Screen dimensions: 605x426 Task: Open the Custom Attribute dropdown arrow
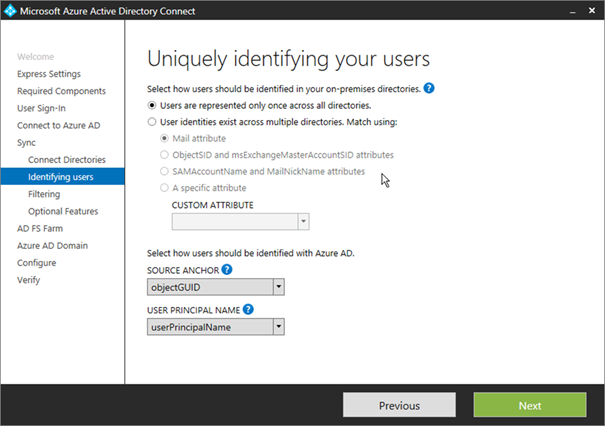tap(303, 221)
